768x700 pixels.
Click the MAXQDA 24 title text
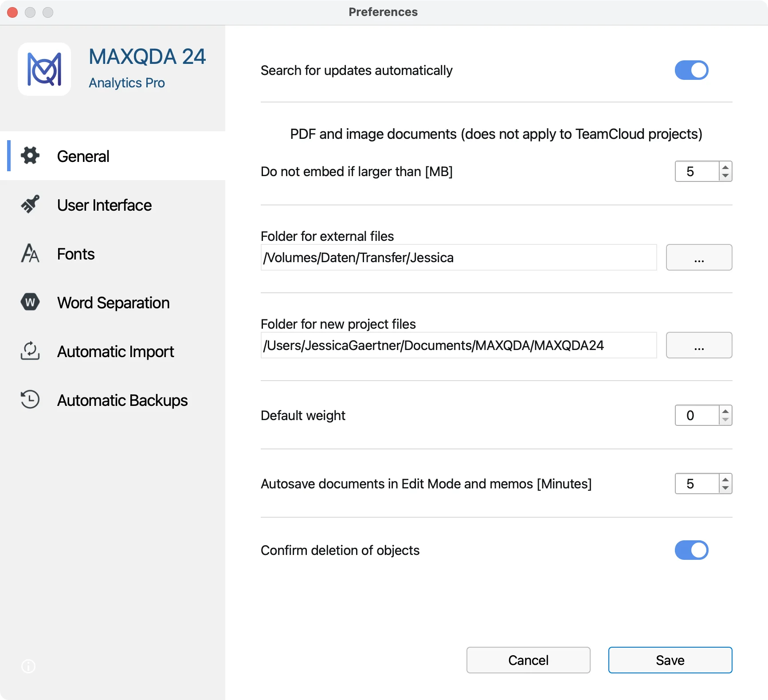pos(147,57)
